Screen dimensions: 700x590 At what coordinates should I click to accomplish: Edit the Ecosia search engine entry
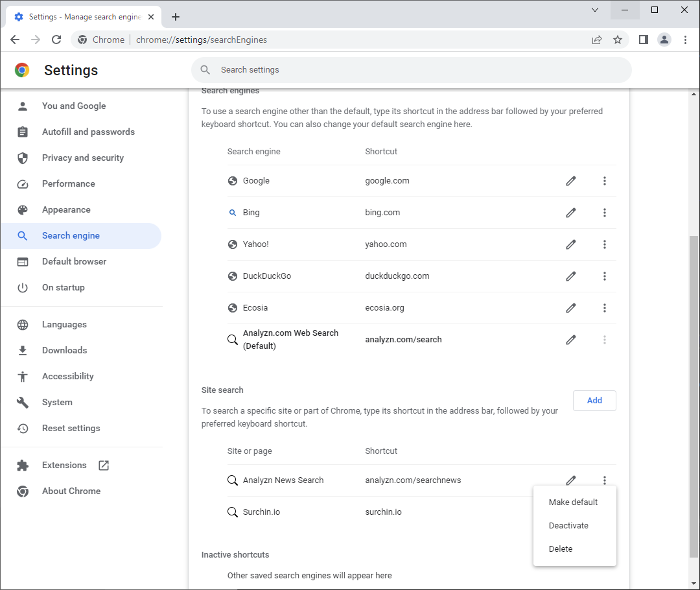pos(570,308)
